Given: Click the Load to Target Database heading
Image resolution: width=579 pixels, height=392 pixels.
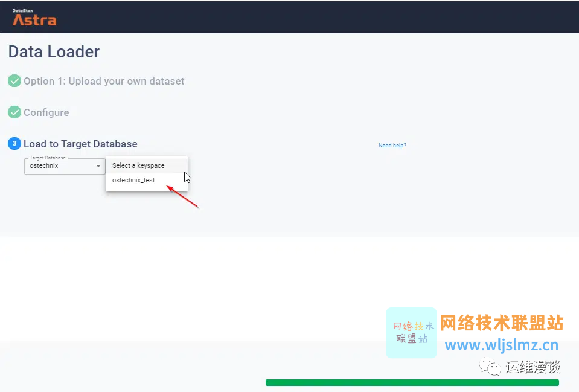Looking at the screenshot, I should (x=80, y=144).
